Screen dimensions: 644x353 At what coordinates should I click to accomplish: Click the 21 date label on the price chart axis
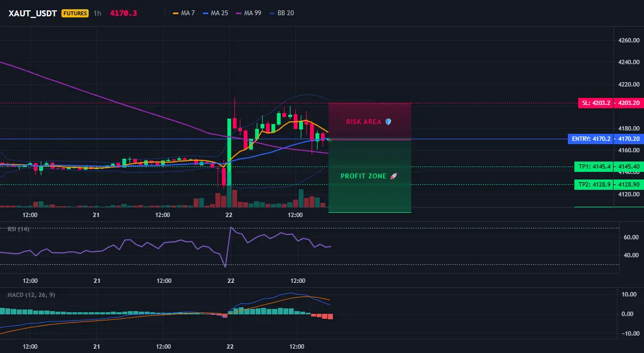(96, 215)
